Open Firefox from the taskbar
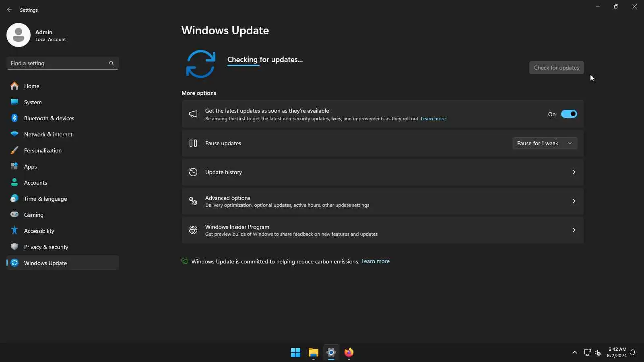Viewport: 644px width, 362px height. pyautogui.click(x=349, y=352)
